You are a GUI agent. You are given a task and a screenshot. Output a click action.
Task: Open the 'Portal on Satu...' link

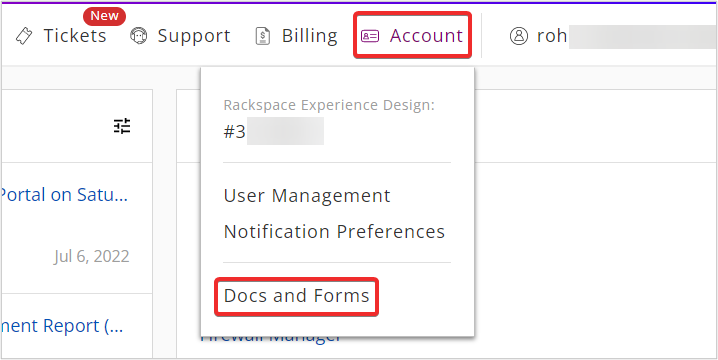tap(64, 195)
